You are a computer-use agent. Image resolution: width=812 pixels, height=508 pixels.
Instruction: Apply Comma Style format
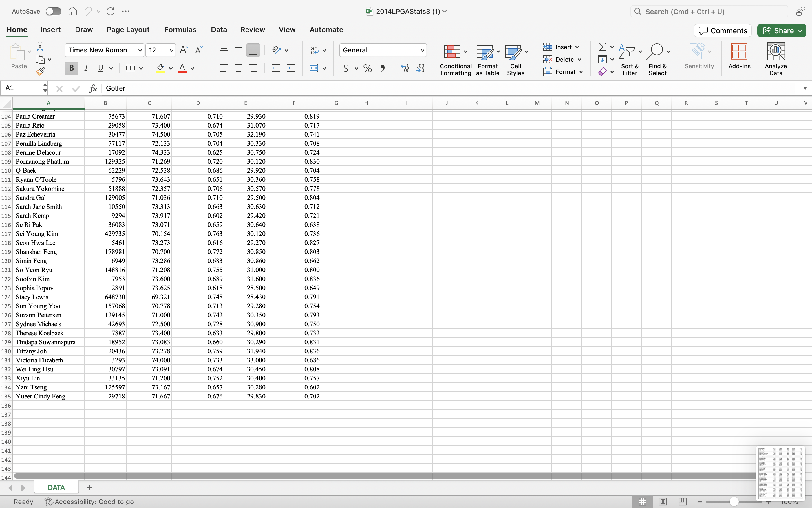383,69
